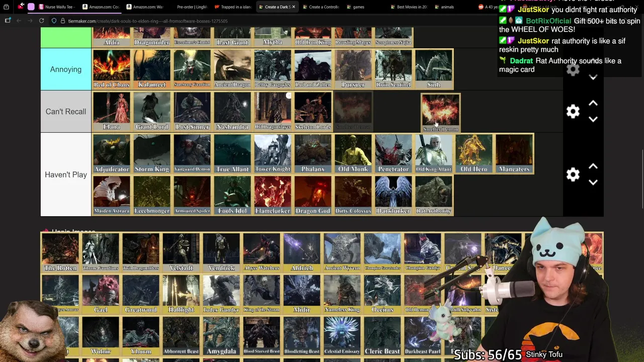644x362 pixels.
Task: Close the Create a Dark Souls tab
Action: point(293,7)
